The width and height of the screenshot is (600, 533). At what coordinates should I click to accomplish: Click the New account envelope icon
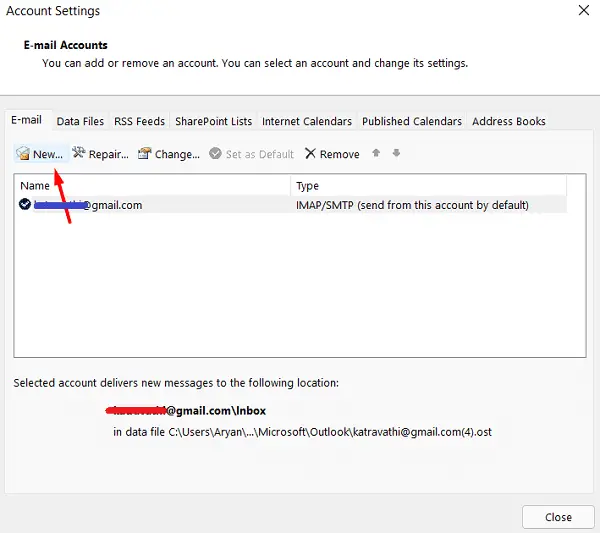22,154
